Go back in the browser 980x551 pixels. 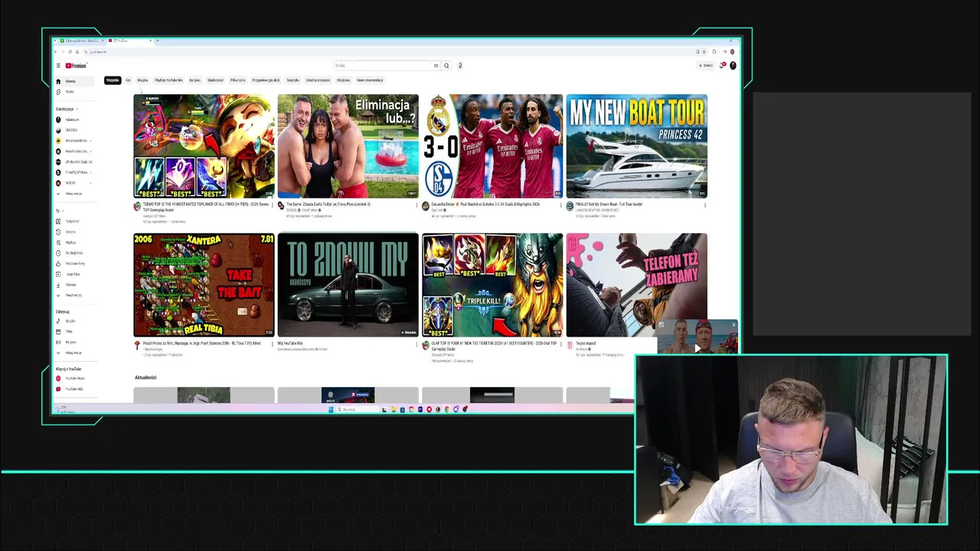[57, 52]
